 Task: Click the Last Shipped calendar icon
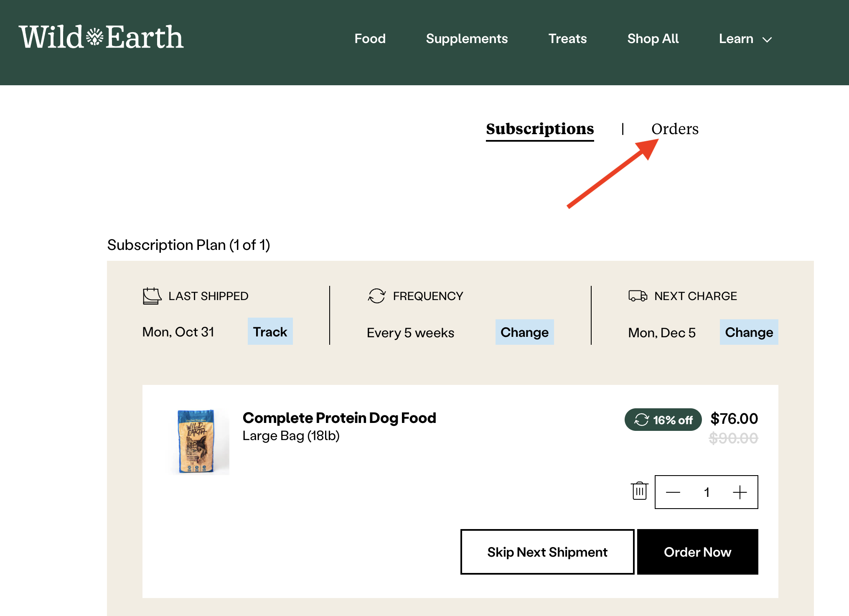click(152, 296)
